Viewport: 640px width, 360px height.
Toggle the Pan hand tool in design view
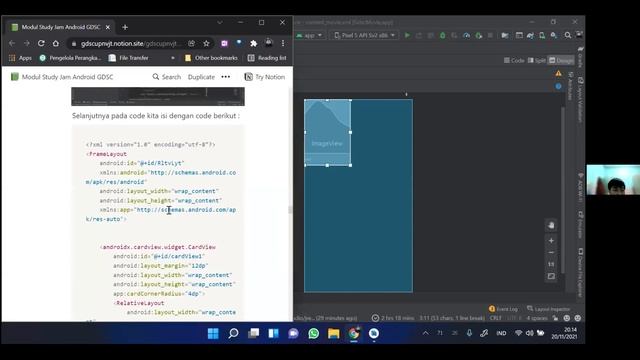coord(551,225)
